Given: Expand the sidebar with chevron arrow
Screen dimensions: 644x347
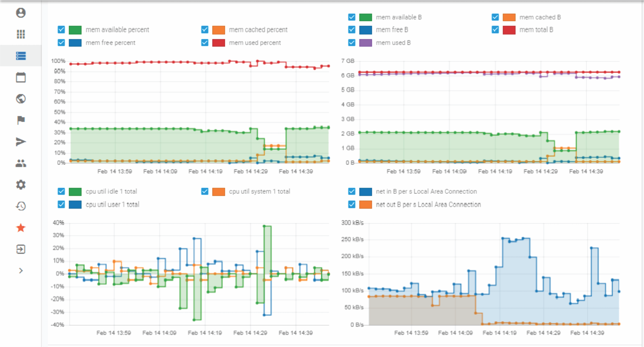Looking at the screenshot, I should pyautogui.click(x=21, y=270).
